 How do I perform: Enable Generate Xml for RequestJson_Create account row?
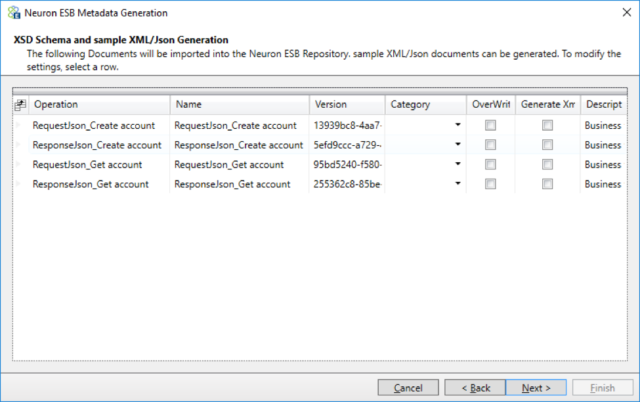tap(548, 125)
